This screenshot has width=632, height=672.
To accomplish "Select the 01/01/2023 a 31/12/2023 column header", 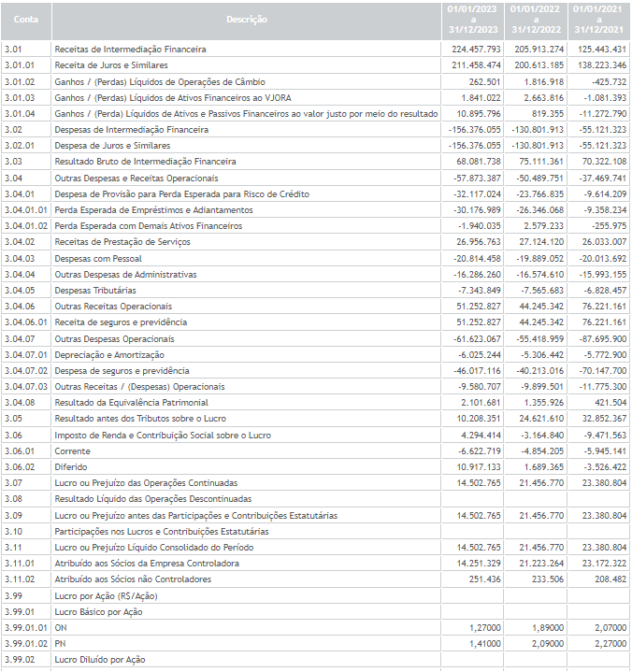I will (x=473, y=20).
